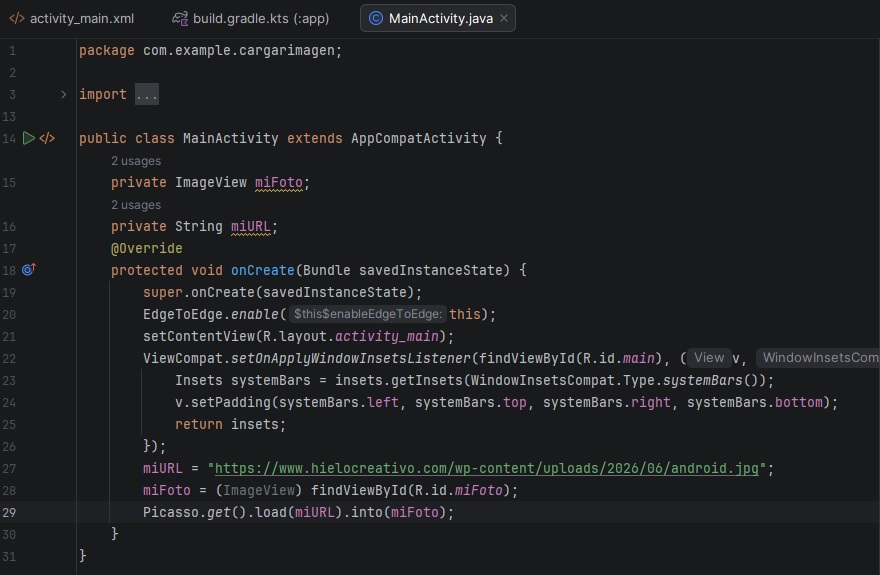Image resolution: width=880 pixels, height=575 pixels.
Task: Click the miURL field declaration on line 16
Action: click(250, 227)
